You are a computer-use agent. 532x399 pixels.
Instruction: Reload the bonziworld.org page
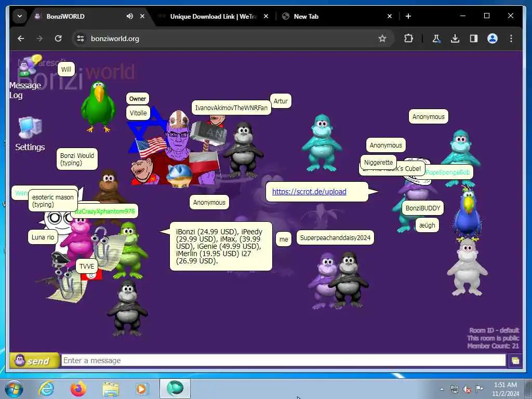coord(58,38)
